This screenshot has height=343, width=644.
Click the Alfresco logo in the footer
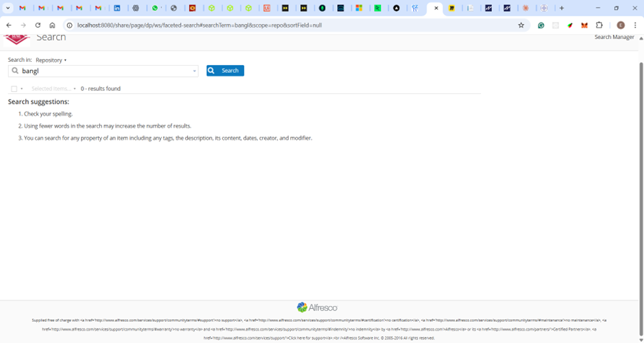click(x=317, y=307)
